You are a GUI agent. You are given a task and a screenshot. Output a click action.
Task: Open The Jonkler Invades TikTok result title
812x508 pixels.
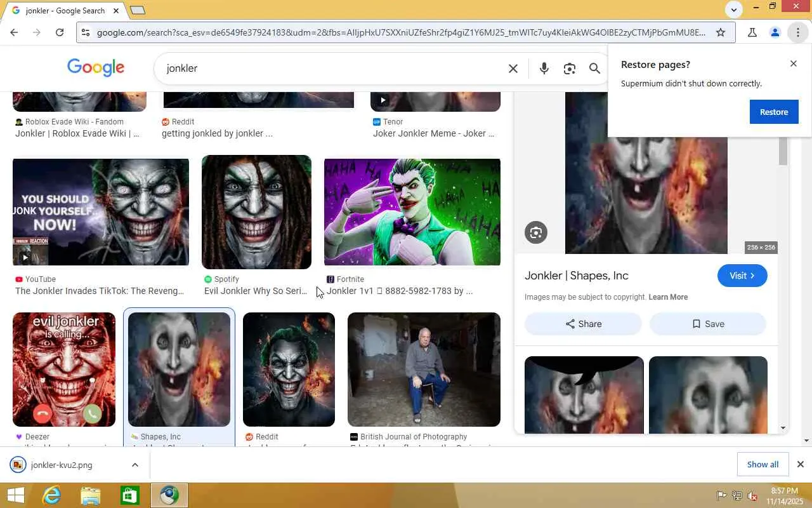[x=100, y=291]
